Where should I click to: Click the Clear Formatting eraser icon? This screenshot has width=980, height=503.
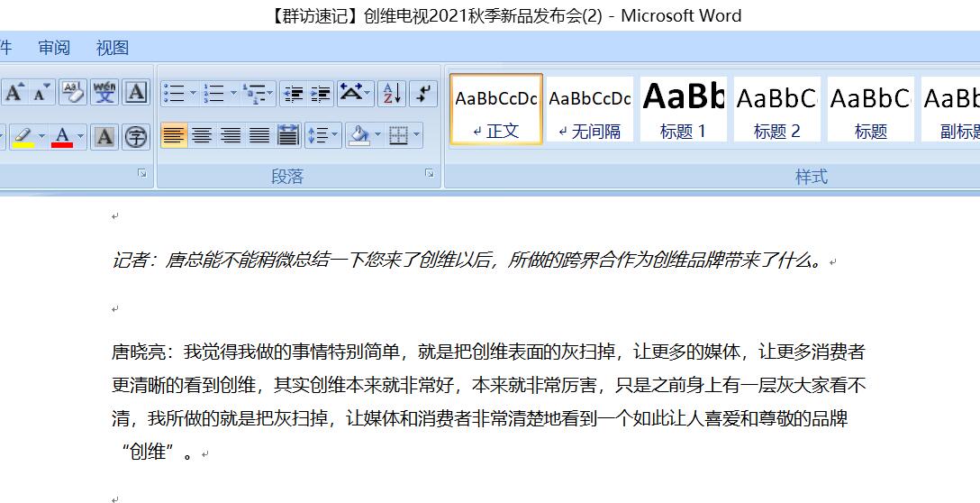coord(74,92)
